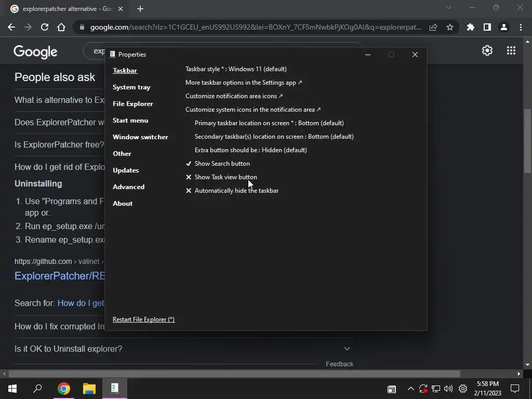Open the settings gear tray icon
This screenshot has width=532, height=399.
(463, 389)
